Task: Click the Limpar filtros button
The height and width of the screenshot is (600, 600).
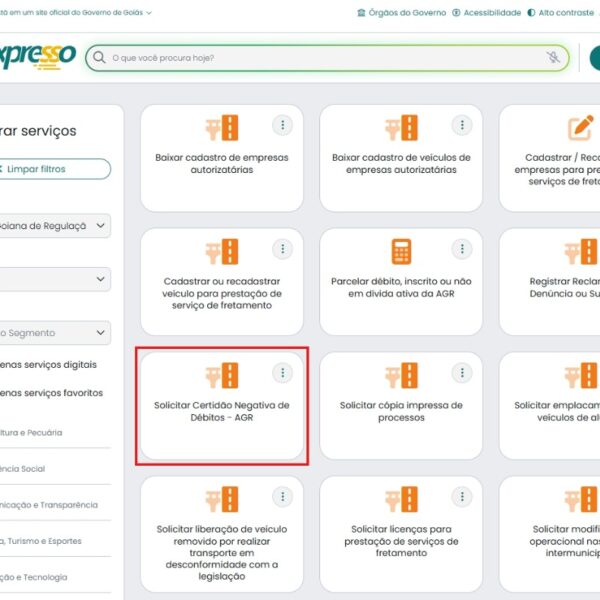Action: pyautogui.click(x=55, y=169)
